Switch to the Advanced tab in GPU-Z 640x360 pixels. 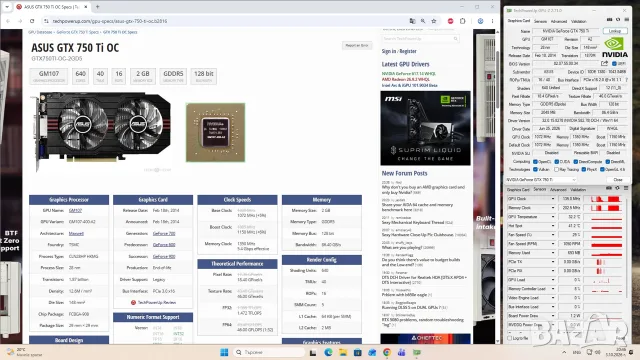pyautogui.click(x=559, y=21)
